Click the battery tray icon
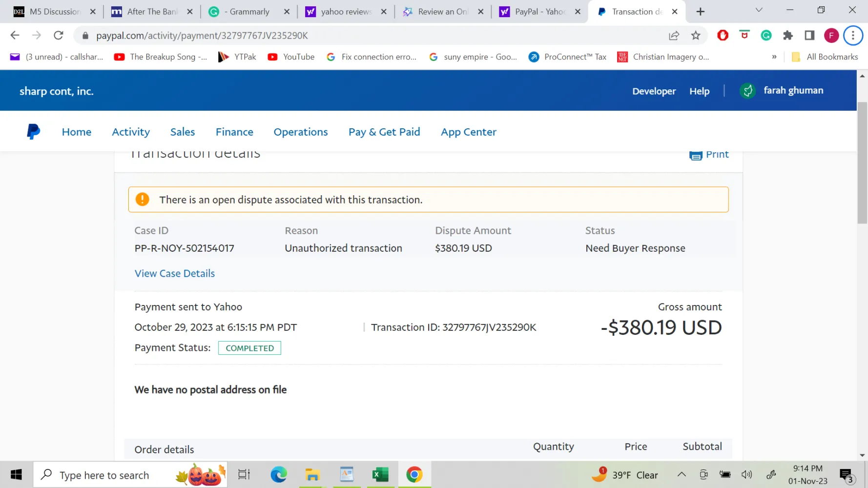Viewport: 868px width, 488px height. 725,475
